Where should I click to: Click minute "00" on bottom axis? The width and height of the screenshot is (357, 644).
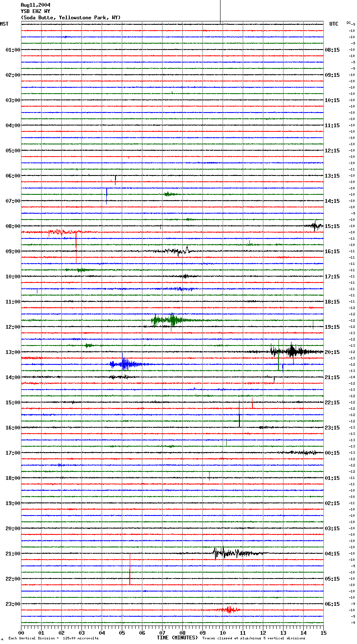coord(21,633)
